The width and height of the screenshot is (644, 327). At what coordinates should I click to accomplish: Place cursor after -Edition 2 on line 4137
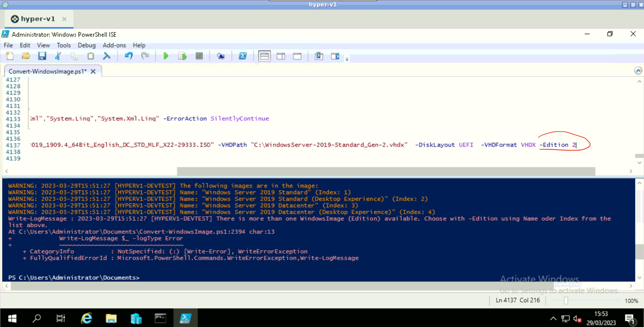(576, 145)
